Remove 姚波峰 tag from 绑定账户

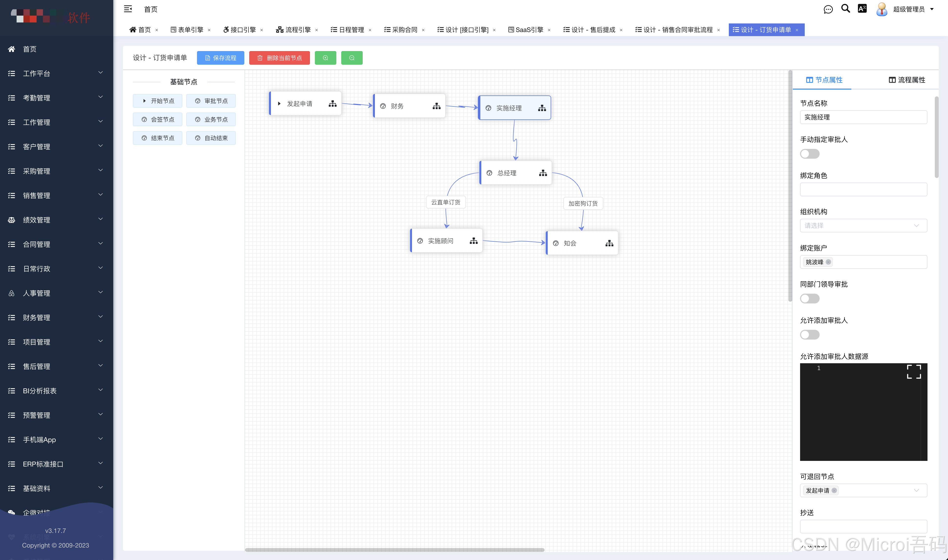828,262
